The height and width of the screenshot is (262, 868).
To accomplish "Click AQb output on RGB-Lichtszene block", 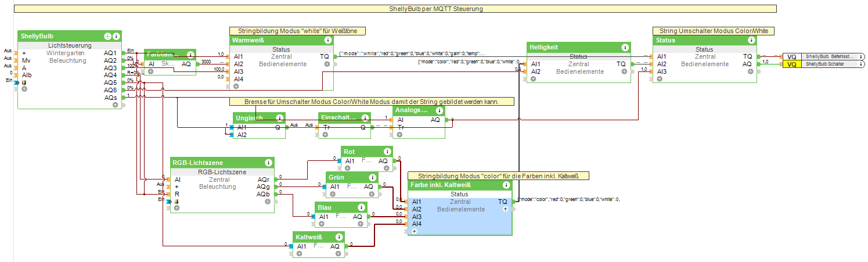I will click(262, 194).
